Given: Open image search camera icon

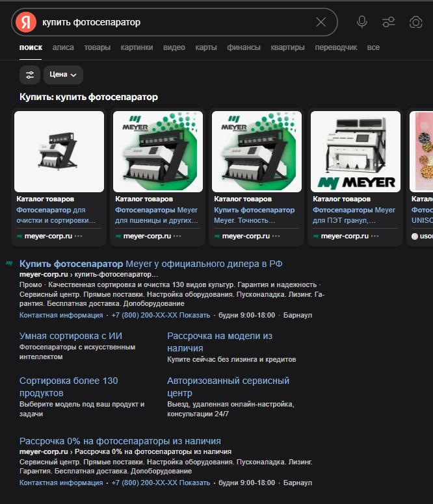Looking at the screenshot, I should 416,22.
